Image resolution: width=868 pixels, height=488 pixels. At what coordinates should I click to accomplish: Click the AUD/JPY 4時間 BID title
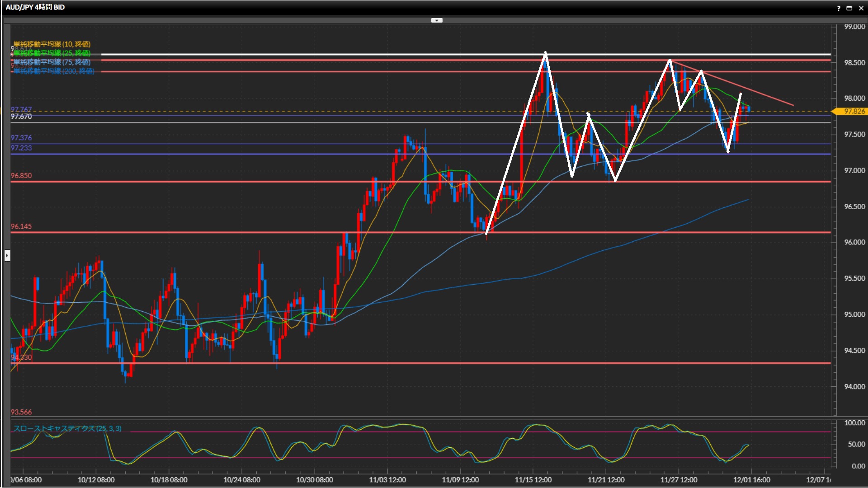click(35, 7)
